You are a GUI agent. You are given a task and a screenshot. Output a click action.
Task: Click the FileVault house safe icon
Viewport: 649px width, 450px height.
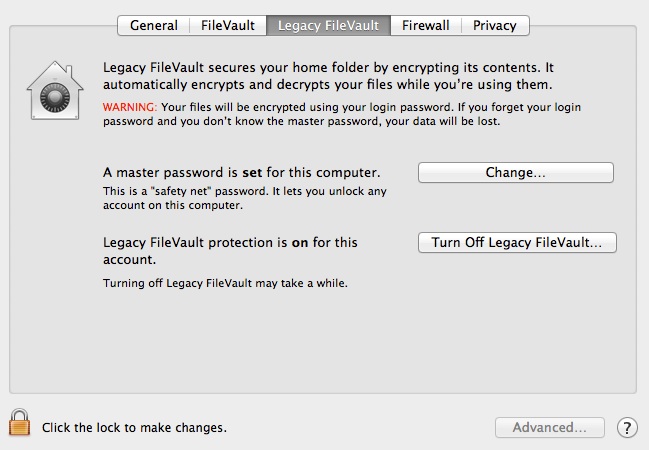pyautogui.click(x=55, y=92)
